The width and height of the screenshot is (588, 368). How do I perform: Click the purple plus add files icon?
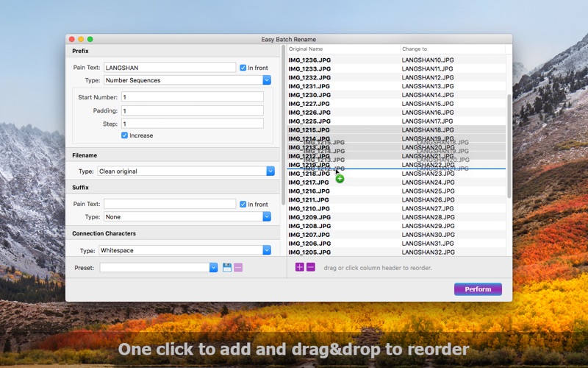[x=300, y=267]
